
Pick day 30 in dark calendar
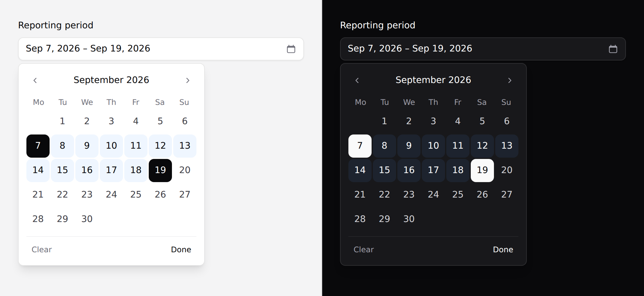(x=409, y=219)
